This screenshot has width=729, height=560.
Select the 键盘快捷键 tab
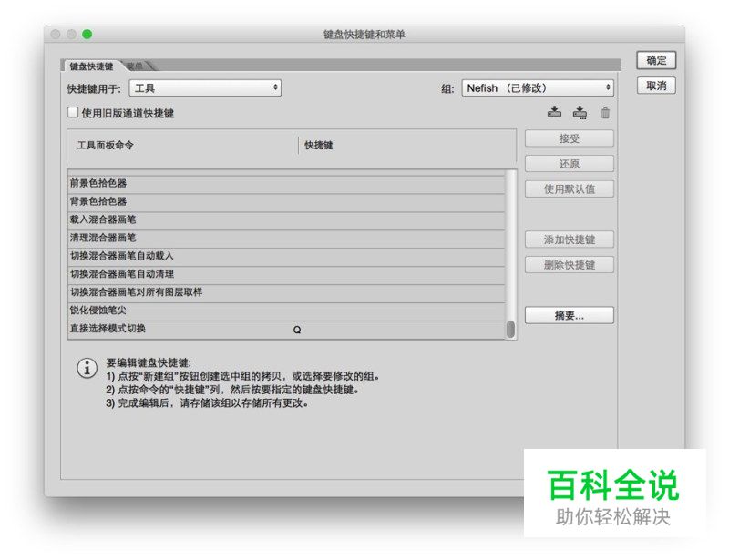coord(90,65)
